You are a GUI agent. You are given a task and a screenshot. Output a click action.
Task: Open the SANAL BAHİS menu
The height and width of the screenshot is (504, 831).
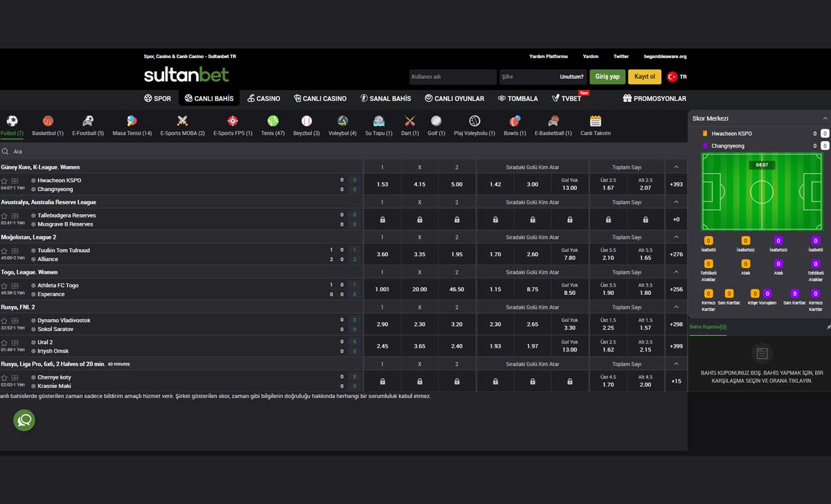(x=386, y=98)
